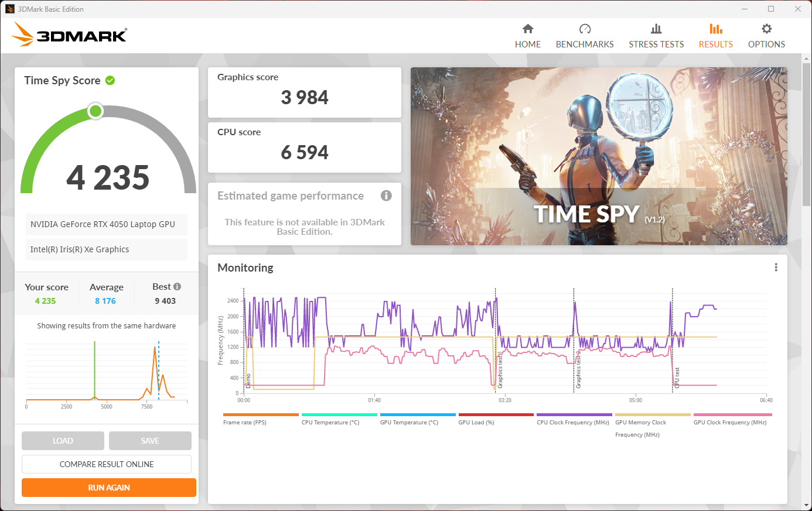This screenshot has width=812, height=511.
Task: Click Intel(R) Iris(R) Xe Graphics entry
Action: 106,249
